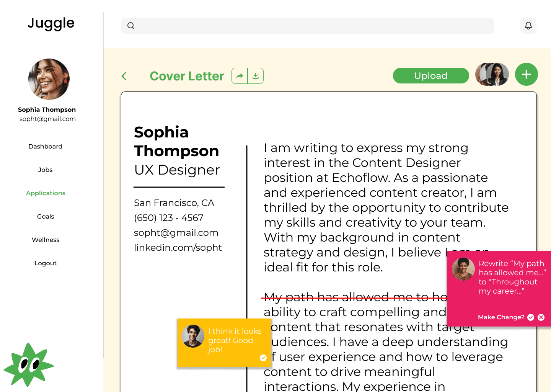The image size is (551, 392).
Task: Click the letter's Sophia Thompson name heading
Action: pyautogui.click(x=176, y=141)
